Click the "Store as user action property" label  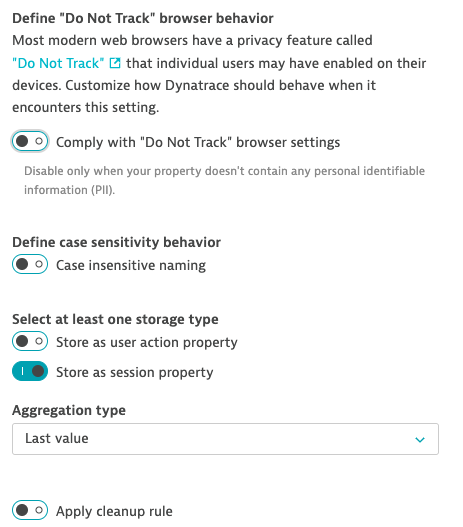tap(146, 342)
